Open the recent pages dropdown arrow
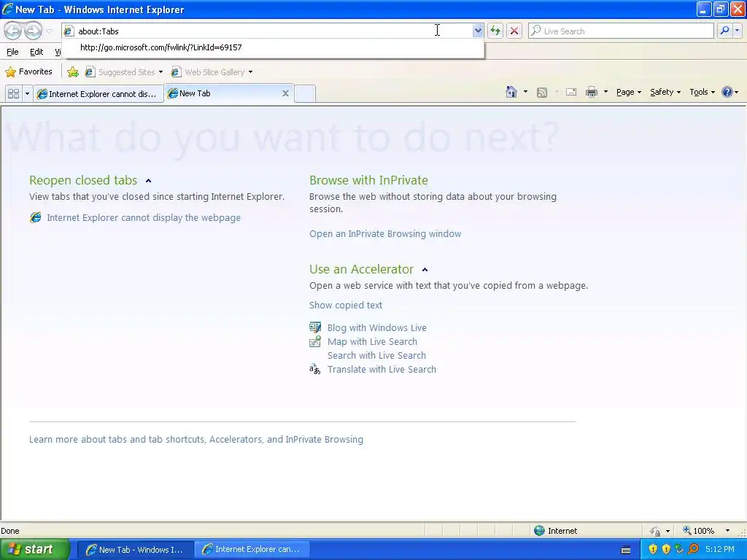Screen dimensions: 747x560 coord(49,31)
